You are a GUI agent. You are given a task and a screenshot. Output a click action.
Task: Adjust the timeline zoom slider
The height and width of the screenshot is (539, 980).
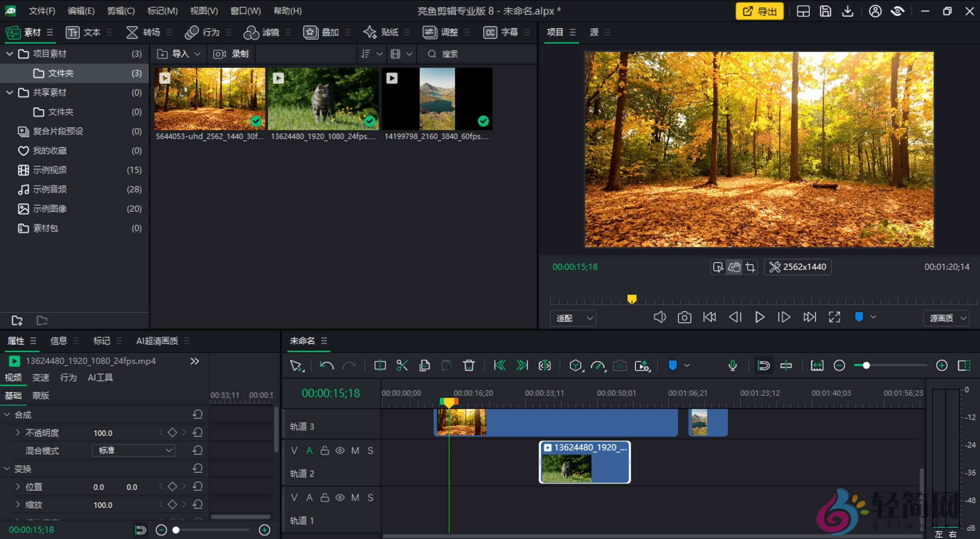(x=867, y=365)
